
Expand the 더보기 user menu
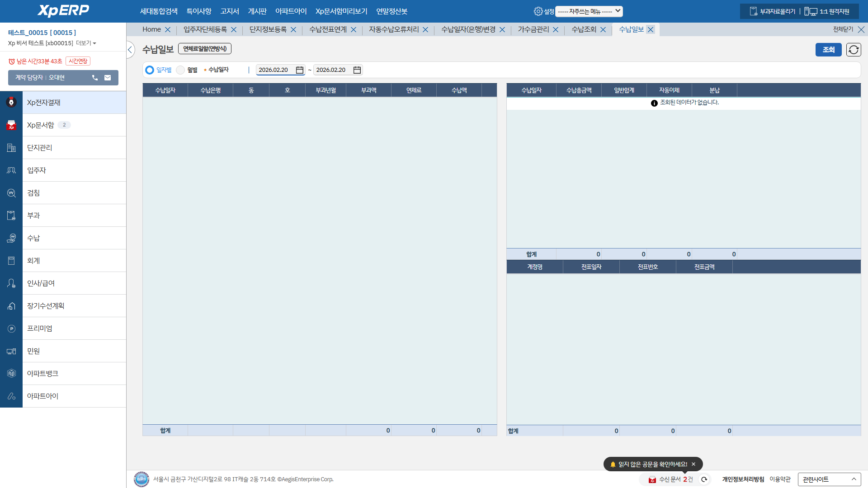[86, 43]
